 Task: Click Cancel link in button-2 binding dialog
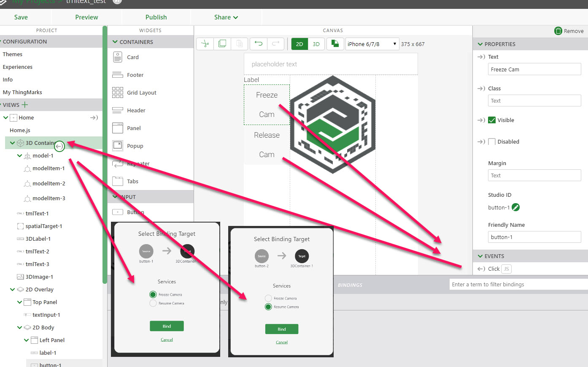pos(281,342)
